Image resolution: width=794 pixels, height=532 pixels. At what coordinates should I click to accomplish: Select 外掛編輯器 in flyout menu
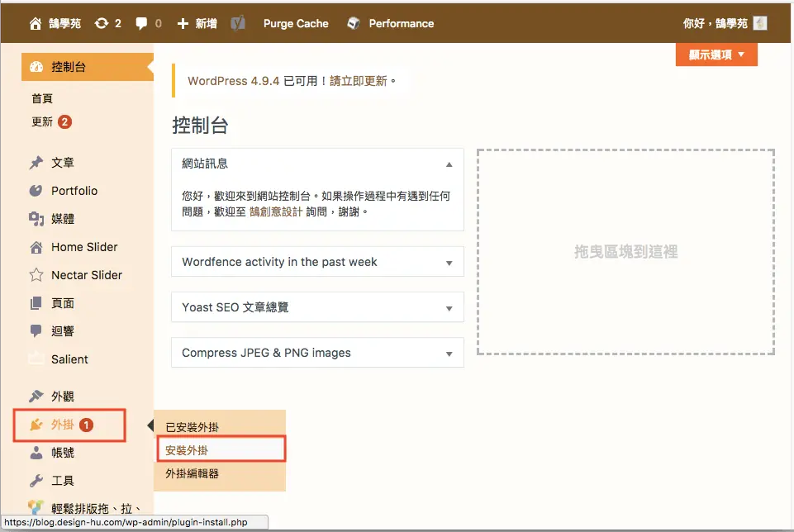point(192,474)
